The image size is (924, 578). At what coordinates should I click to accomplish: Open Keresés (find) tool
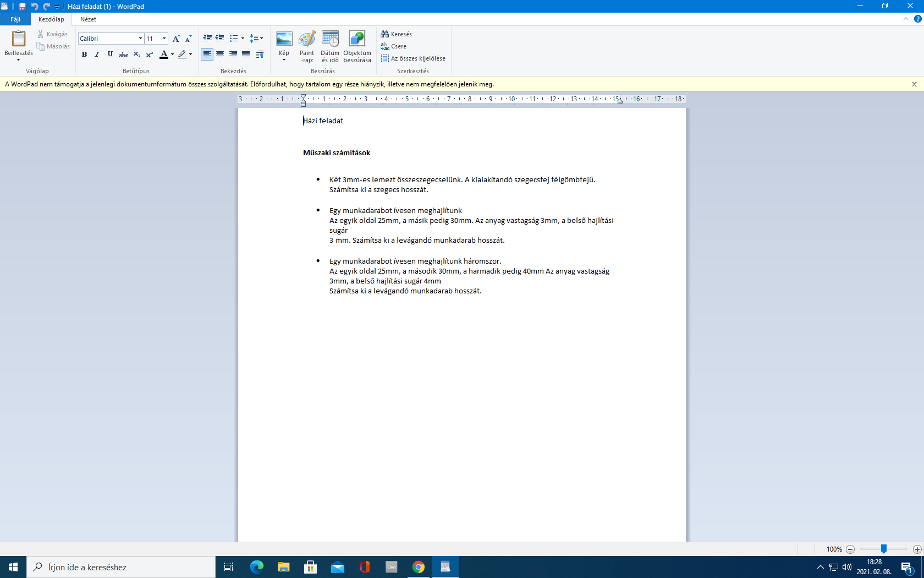[397, 34]
